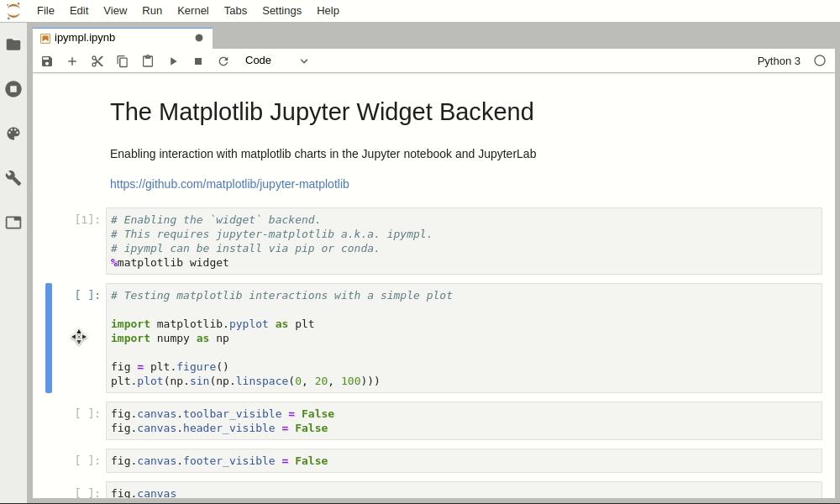The height and width of the screenshot is (504, 840).
Task: Open the file browser sidebar panel
Action: tap(13, 45)
